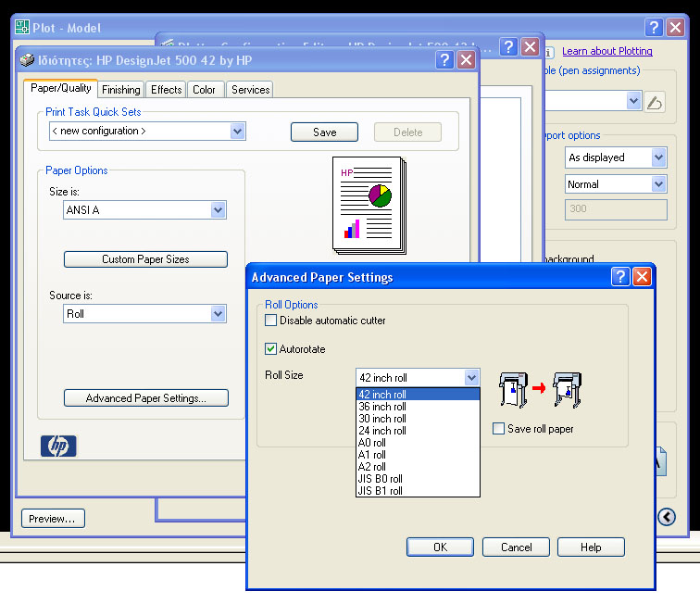700x604 pixels.
Task: Close the Advanced Paper Settings dialog
Action: pyautogui.click(x=642, y=277)
